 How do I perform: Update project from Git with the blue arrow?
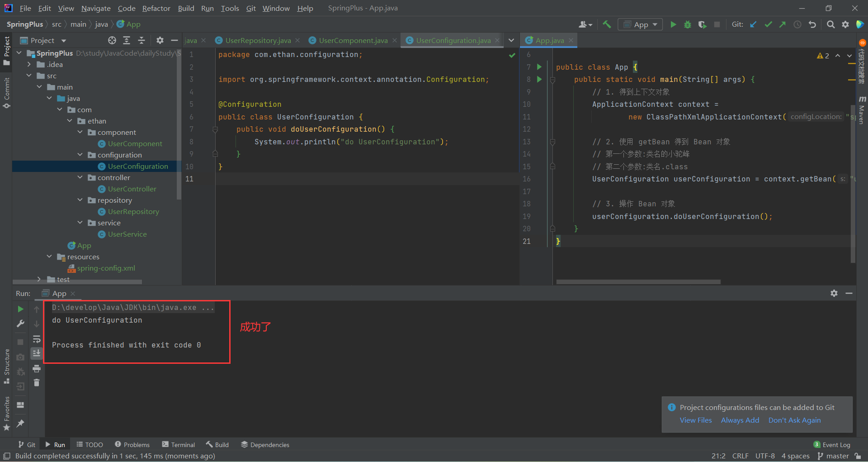point(753,24)
